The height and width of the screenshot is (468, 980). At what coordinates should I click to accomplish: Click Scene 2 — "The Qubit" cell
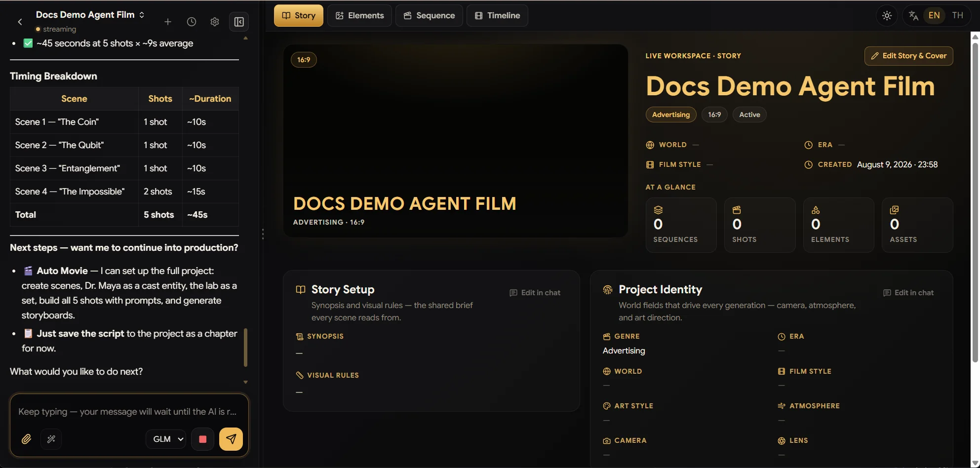tap(74, 145)
